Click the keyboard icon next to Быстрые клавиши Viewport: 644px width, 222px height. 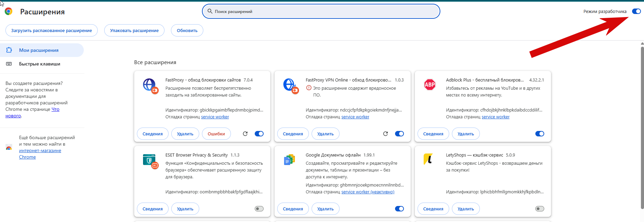[9, 64]
